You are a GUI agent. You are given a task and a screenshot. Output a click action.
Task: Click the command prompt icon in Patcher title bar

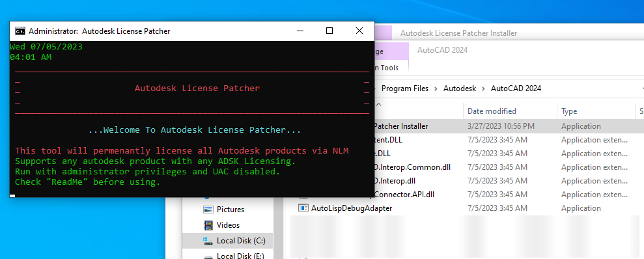(20, 31)
